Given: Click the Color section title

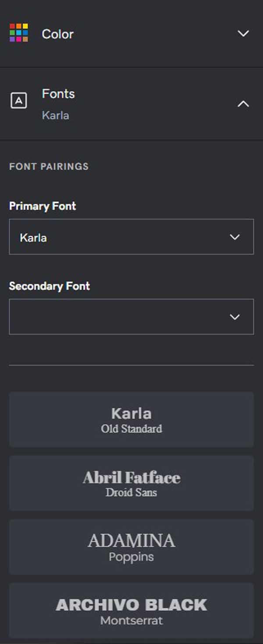Looking at the screenshot, I should (58, 34).
